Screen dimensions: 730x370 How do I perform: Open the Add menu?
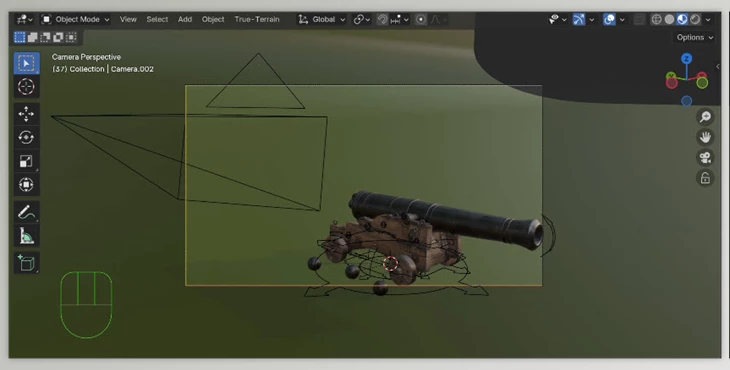185,20
